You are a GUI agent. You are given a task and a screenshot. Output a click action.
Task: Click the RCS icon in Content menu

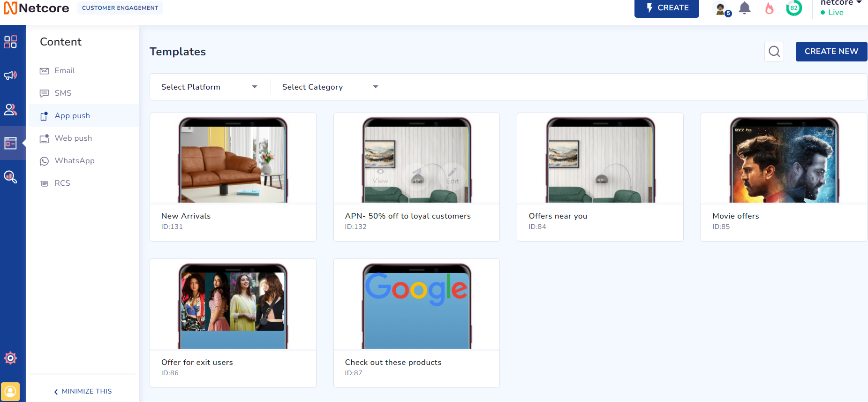pyautogui.click(x=44, y=183)
